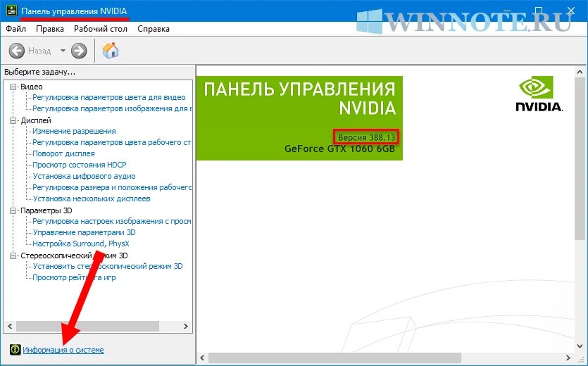Viewport: 588px width, 366px height.
Task: Select Установить стереоскопический режим 3D
Action: click(108, 266)
